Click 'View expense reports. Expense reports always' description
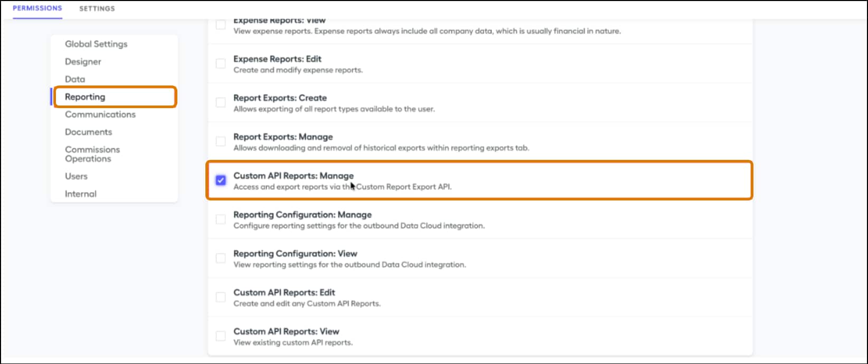This screenshot has height=364, width=868. [427, 31]
